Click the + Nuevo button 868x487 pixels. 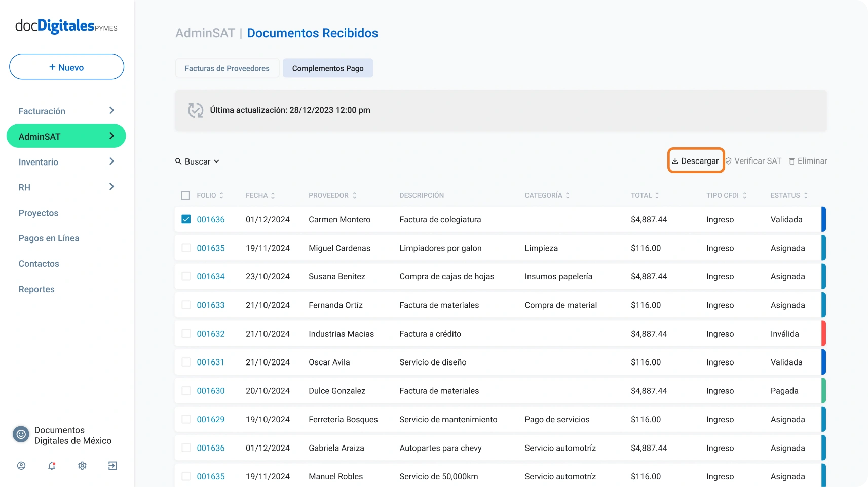click(66, 67)
